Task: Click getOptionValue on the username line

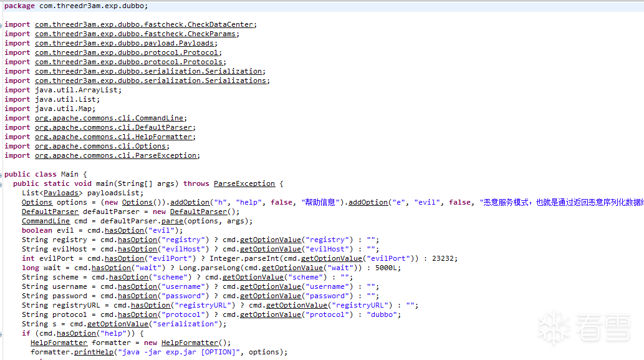Action: (271, 287)
